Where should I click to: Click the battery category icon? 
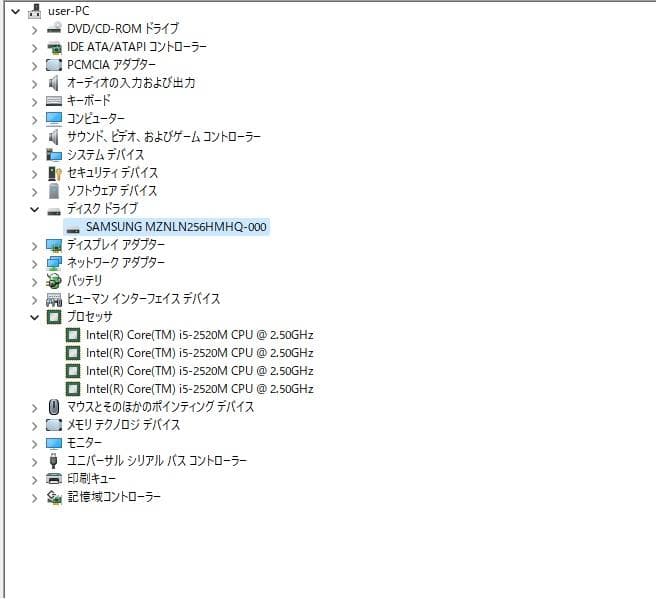click(x=54, y=281)
